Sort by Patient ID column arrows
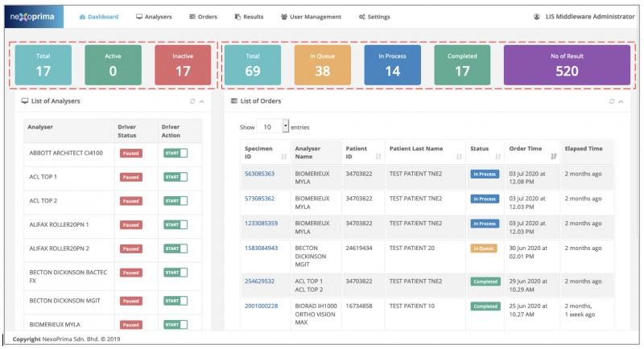This screenshot has height=349, width=644. tap(378, 156)
